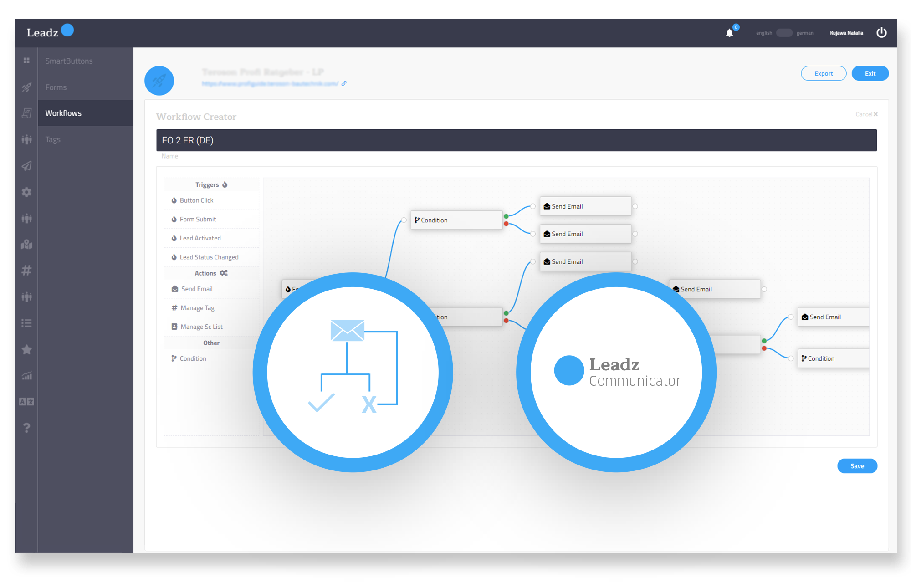The width and height of the screenshot is (911, 588).
Task: Click the Triggers section header
Action: (x=211, y=184)
